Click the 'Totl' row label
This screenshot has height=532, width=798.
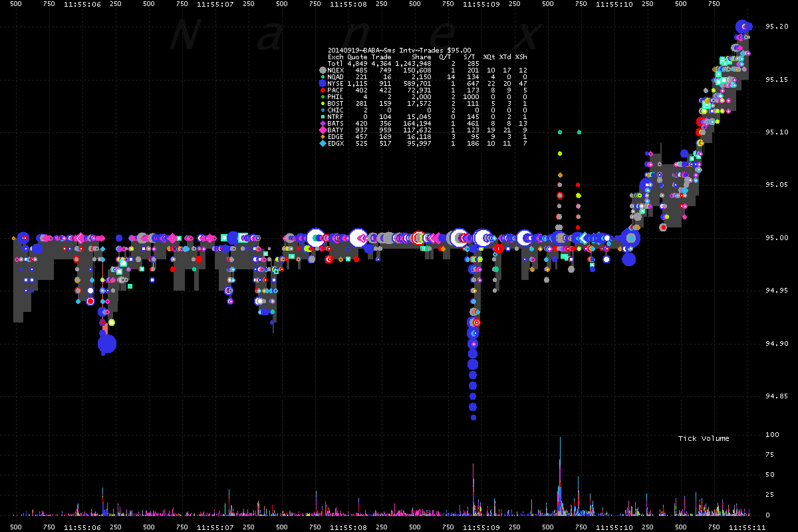[336, 63]
